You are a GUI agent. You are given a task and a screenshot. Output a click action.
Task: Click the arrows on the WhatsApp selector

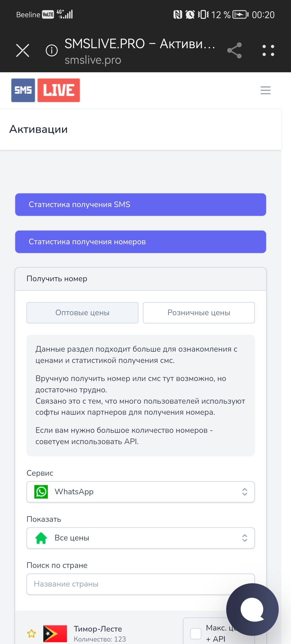pyautogui.click(x=245, y=492)
